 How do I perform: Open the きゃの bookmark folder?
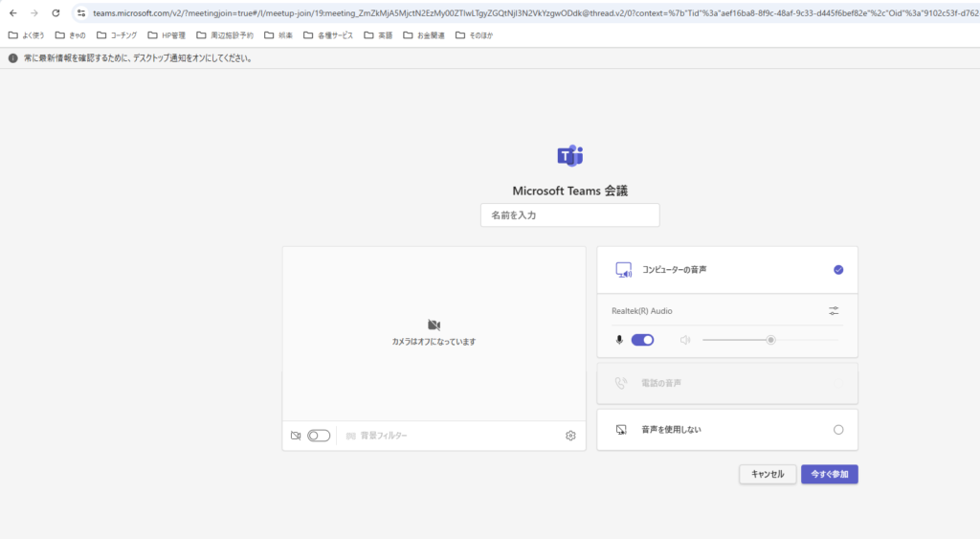pos(71,35)
